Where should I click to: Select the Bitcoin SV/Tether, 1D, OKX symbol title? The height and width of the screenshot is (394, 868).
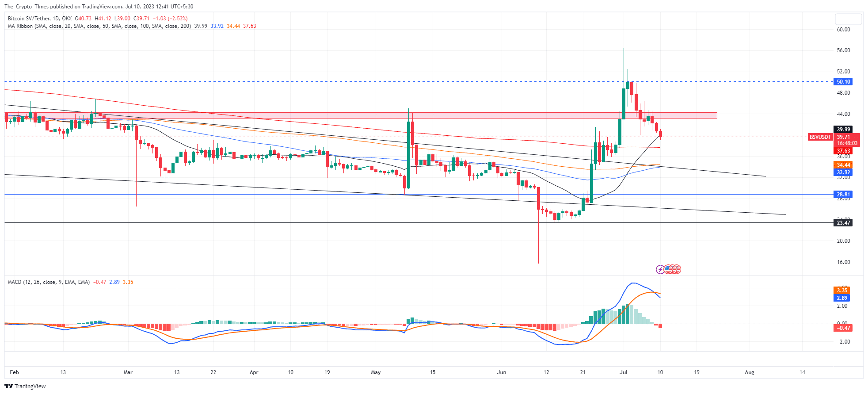(40, 19)
